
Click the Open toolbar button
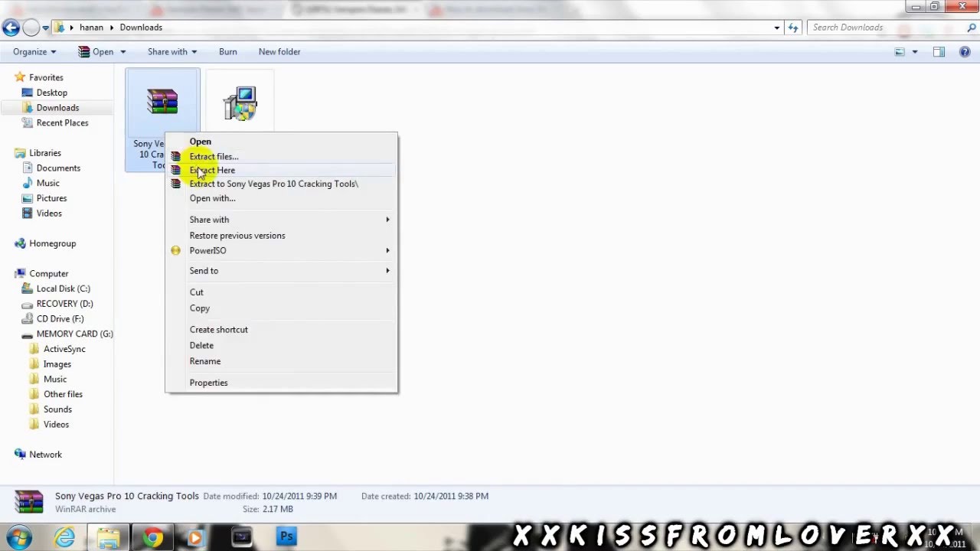pos(96,52)
